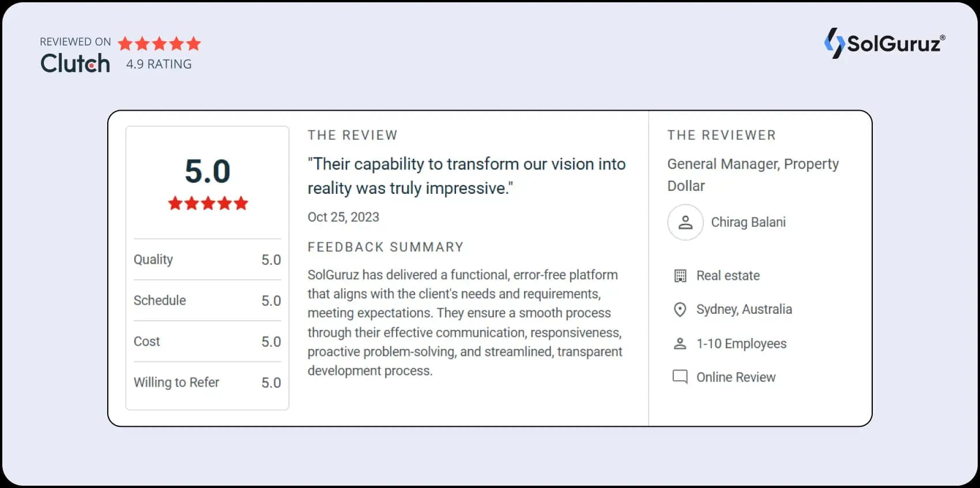This screenshot has height=488, width=980.
Task: Click the building icon beside Real estate
Action: (x=680, y=276)
